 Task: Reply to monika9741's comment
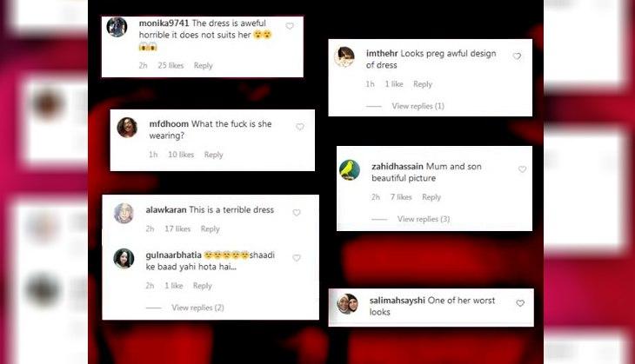204,65
